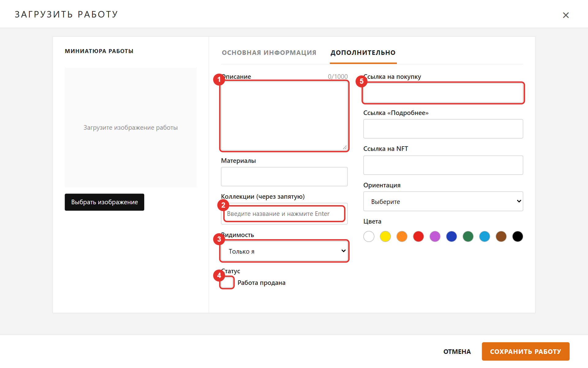Select the light blue color swatch

[484, 236]
